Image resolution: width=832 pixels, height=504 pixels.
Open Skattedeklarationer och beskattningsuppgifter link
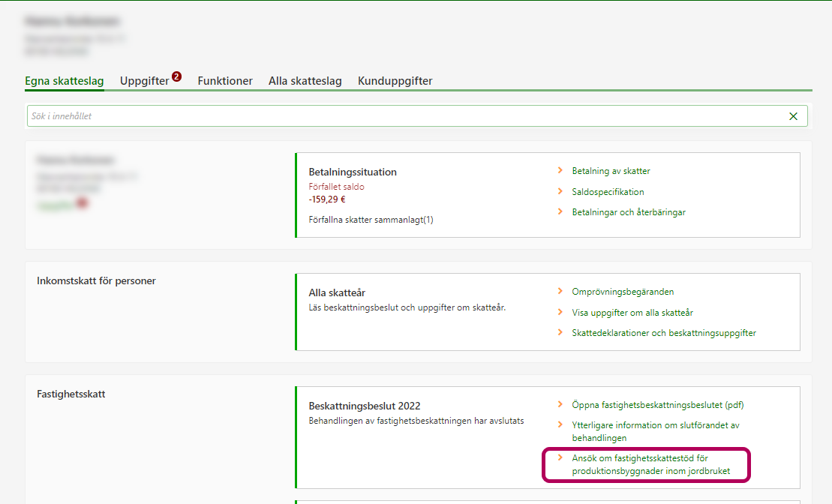tap(664, 333)
